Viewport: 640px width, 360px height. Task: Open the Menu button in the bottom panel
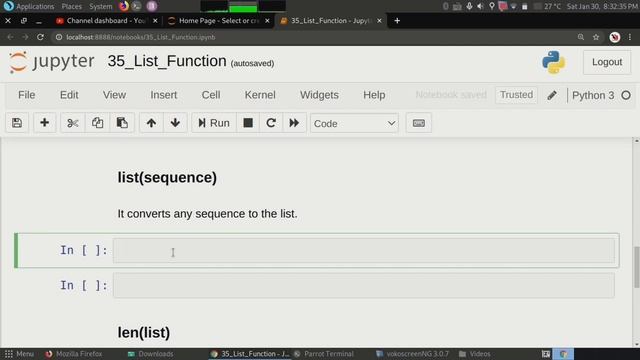pos(19,354)
